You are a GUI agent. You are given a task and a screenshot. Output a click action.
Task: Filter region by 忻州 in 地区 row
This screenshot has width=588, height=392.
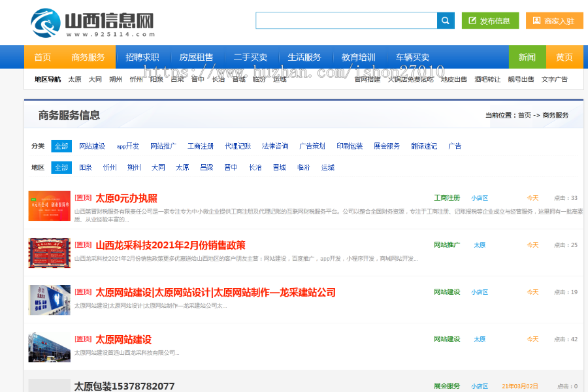(x=110, y=167)
